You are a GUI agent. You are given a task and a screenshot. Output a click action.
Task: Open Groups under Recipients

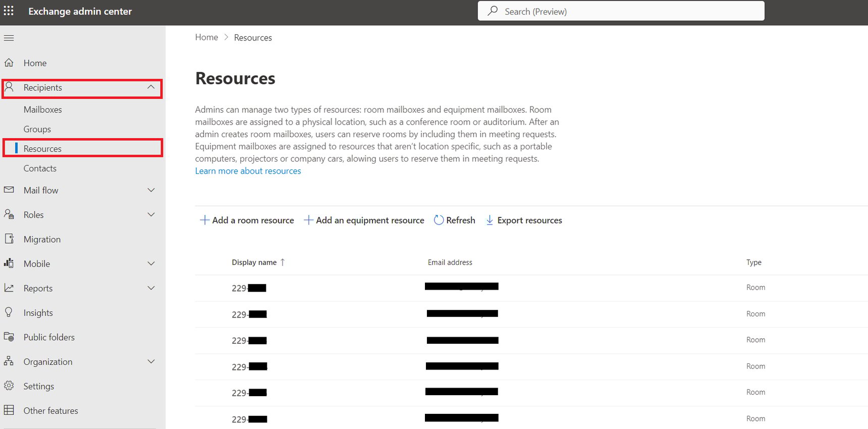point(37,129)
